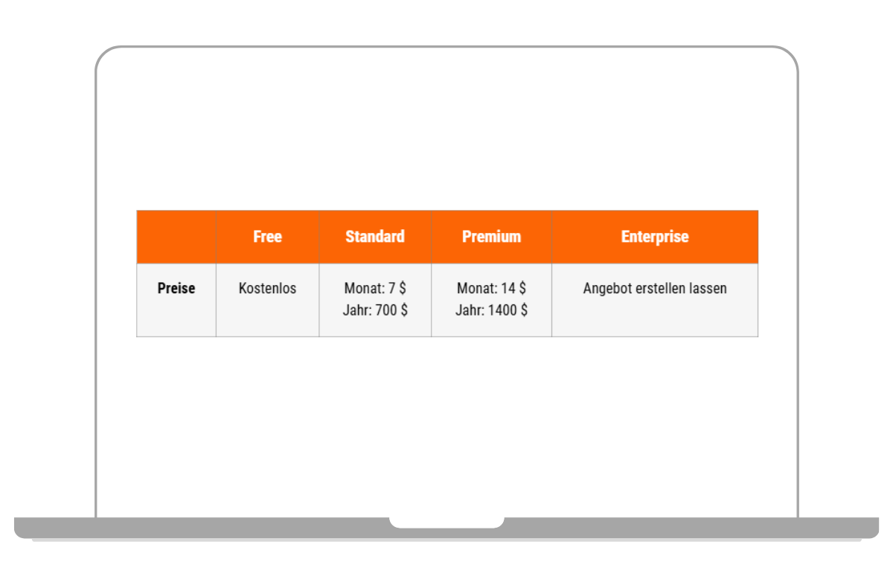Click the gray laptop base left of notch

201,527
